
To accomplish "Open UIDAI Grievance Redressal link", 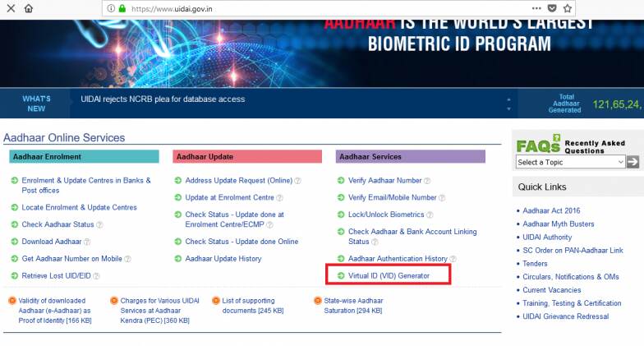I will pos(565,316).
